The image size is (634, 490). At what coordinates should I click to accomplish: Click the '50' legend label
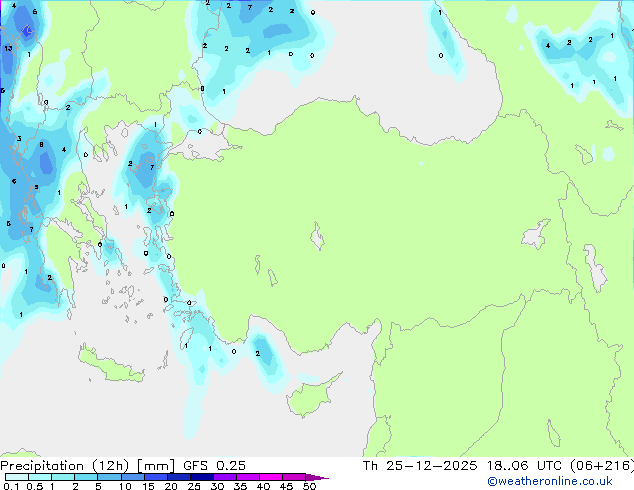coord(310,486)
